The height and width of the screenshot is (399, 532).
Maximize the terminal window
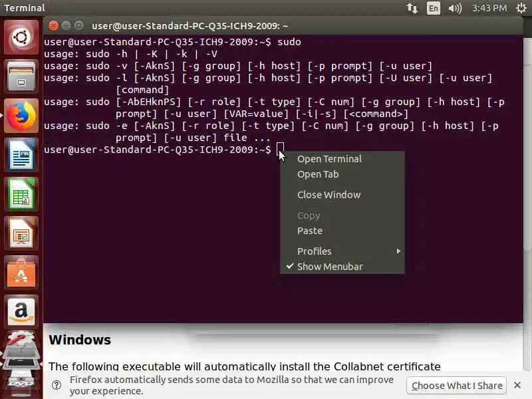coord(78,26)
